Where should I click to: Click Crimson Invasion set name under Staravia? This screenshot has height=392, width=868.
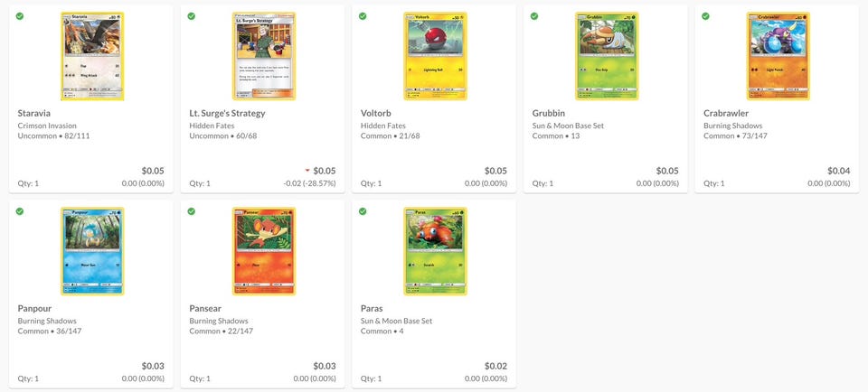47,126
